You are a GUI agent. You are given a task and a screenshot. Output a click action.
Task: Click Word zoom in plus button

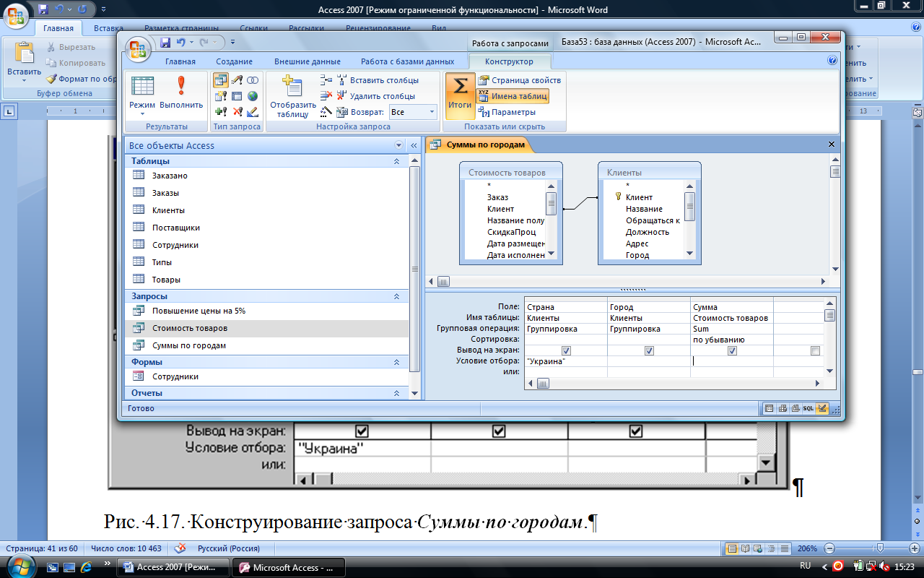(916, 548)
